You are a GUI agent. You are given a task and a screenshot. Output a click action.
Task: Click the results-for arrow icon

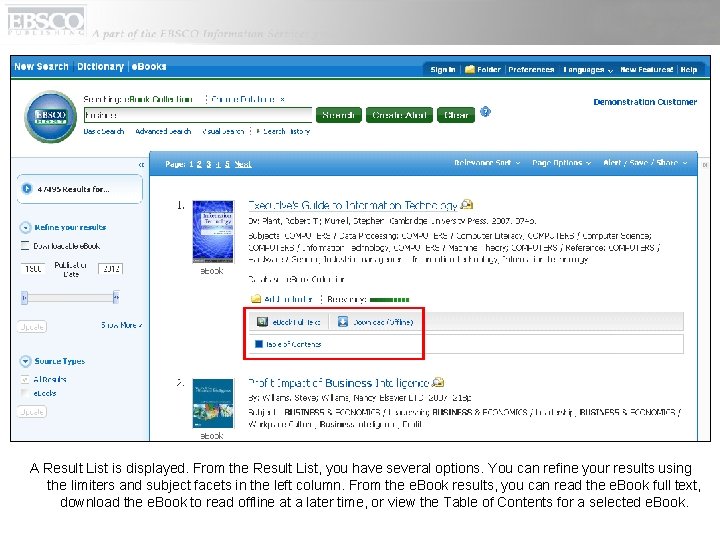27,188
